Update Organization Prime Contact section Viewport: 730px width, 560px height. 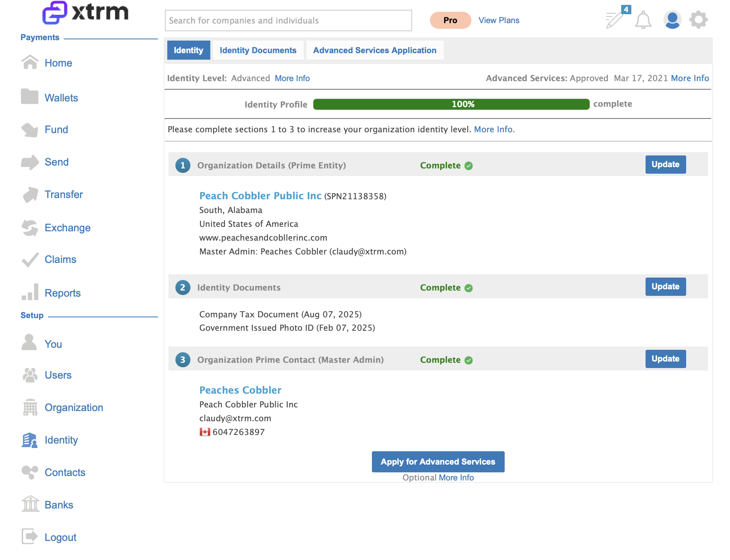[665, 359]
